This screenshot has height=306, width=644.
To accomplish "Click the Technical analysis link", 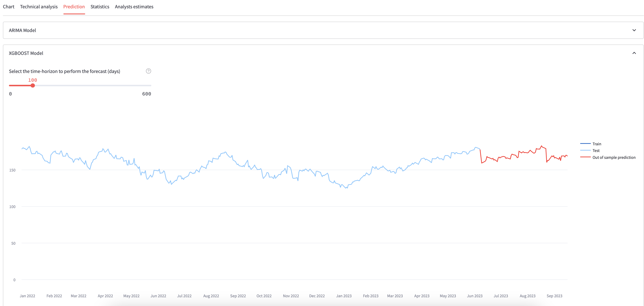I will (39, 7).
